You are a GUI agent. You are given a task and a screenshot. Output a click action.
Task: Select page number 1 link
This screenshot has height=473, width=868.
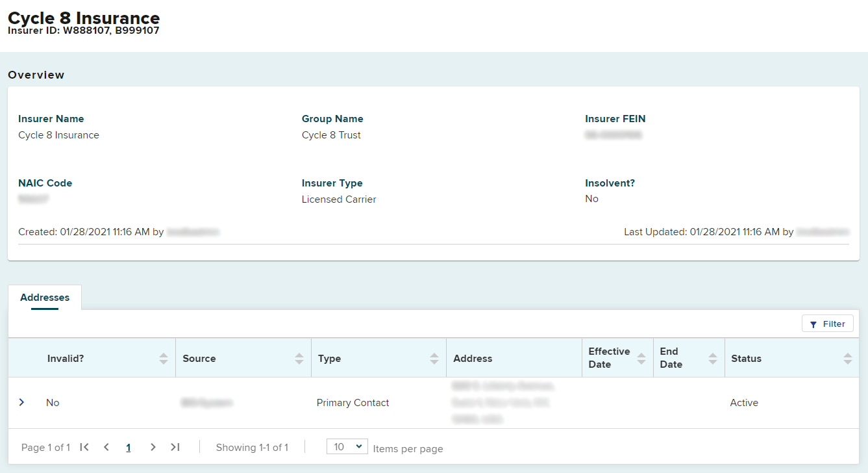coord(129,448)
